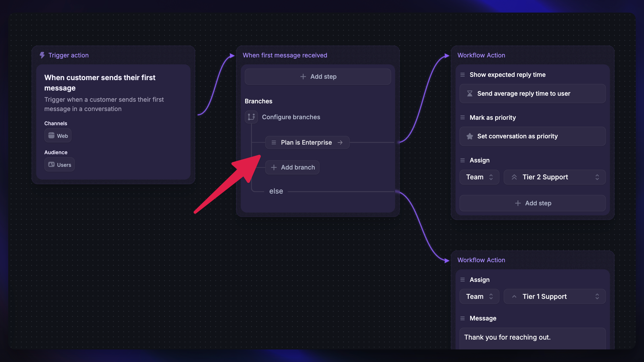Screen dimensions: 644x362
Task: Click the Configure branches fork icon
Action: 251,117
